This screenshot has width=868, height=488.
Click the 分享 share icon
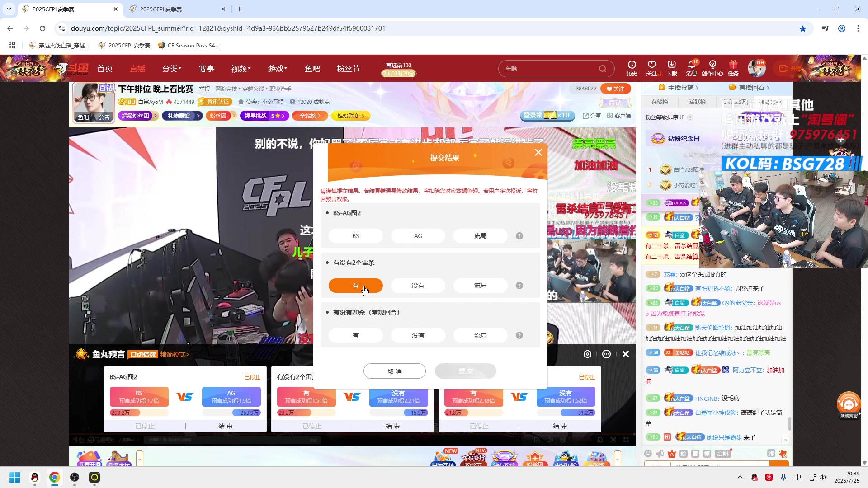pyautogui.click(x=592, y=116)
